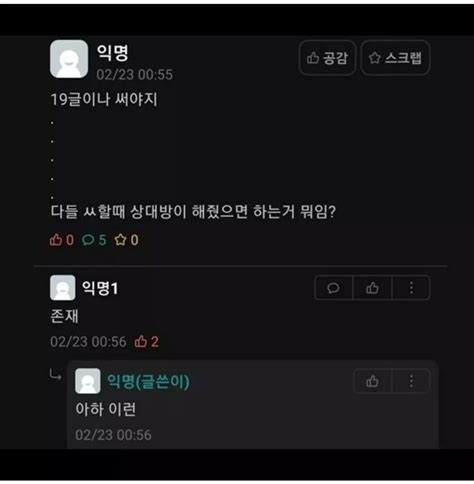
Task: Click the 익명1 commenter name
Action: [100, 288]
